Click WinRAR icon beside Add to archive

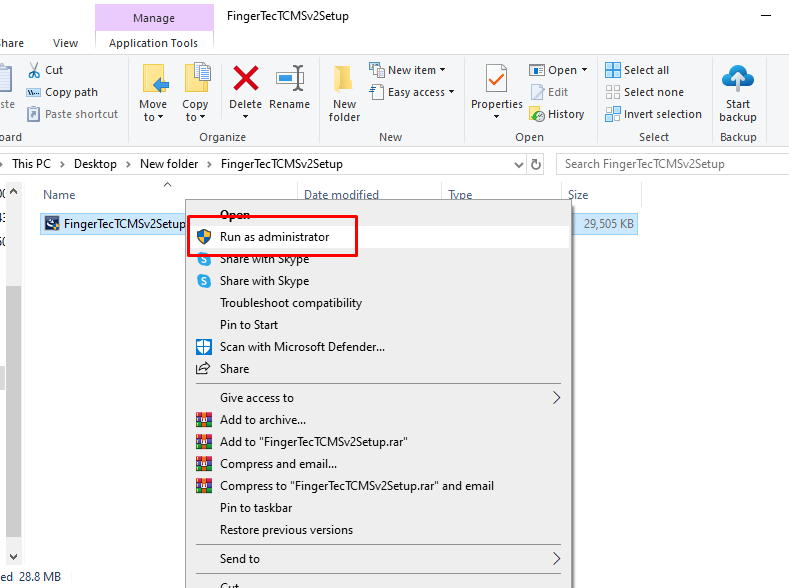click(204, 419)
